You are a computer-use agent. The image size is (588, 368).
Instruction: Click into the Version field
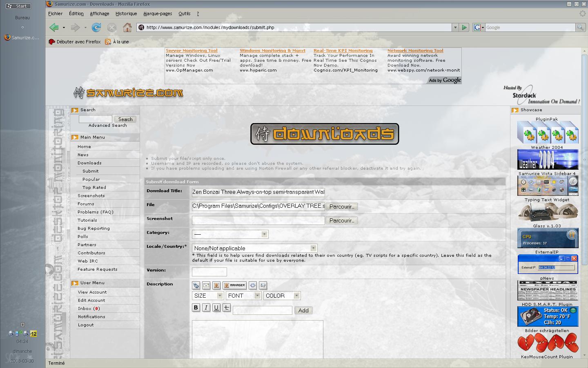pyautogui.click(x=209, y=272)
